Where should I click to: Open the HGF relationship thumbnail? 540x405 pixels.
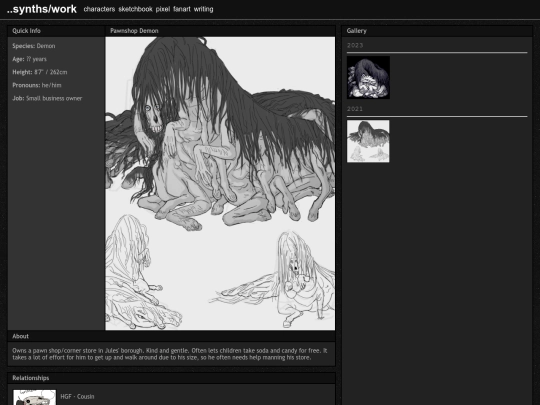click(x=34, y=397)
